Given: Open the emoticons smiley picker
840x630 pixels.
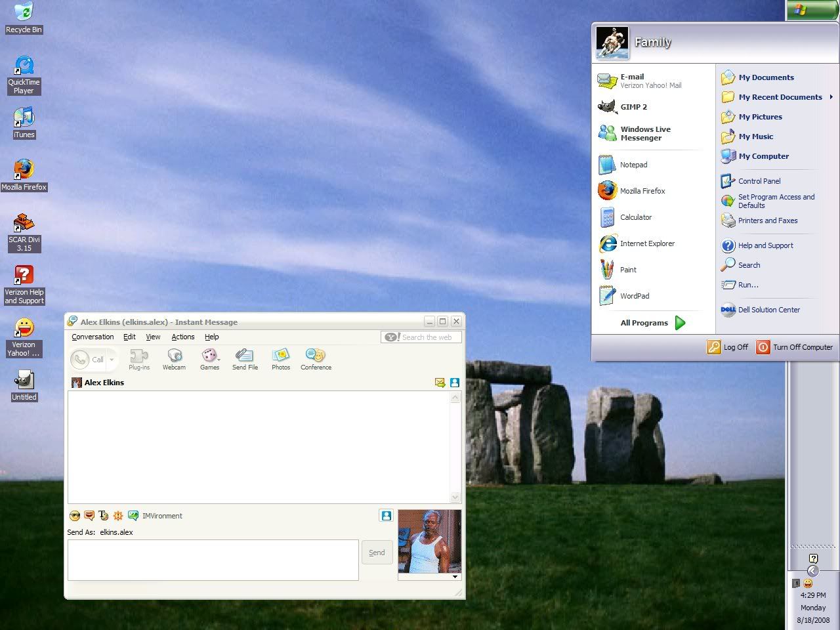Looking at the screenshot, I should coord(75,516).
